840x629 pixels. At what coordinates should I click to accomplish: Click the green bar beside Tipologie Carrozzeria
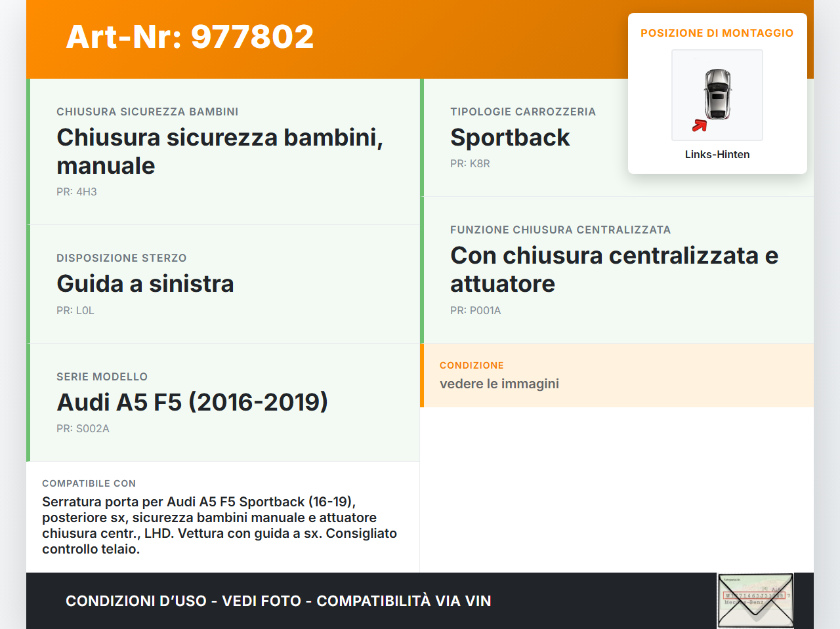[422, 136]
